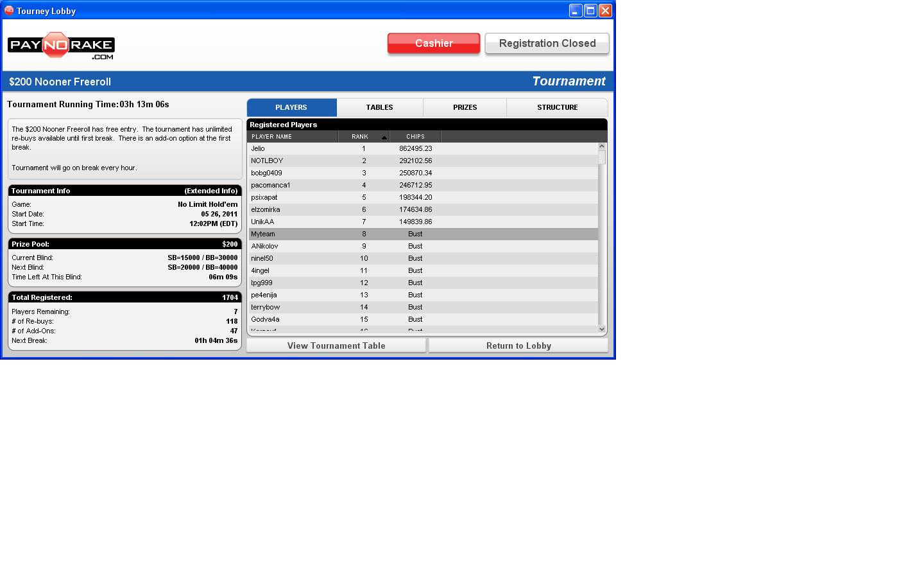Click the PayNoRake.com logo
Viewport: 924px width, 578px height.
[x=61, y=46]
